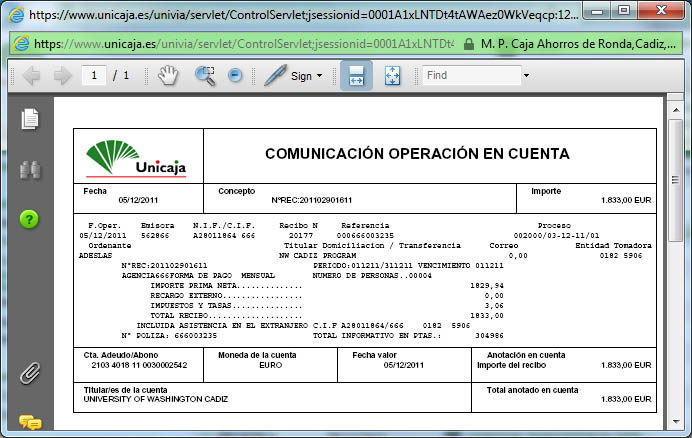Activate the marquee zoom magnifier tool
Screen dimensions: 692x438
[x=205, y=76]
